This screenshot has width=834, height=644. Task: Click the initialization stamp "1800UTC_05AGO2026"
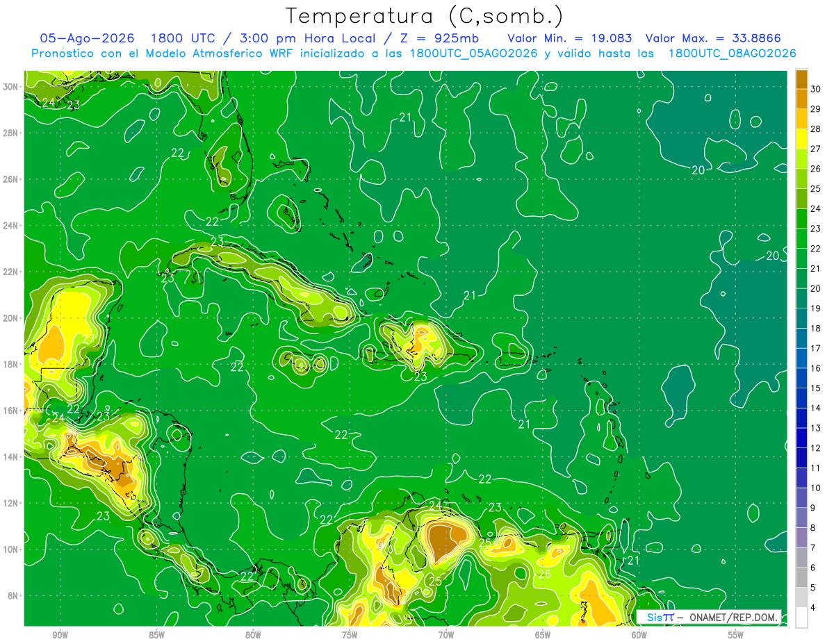click(x=473, y=53)
